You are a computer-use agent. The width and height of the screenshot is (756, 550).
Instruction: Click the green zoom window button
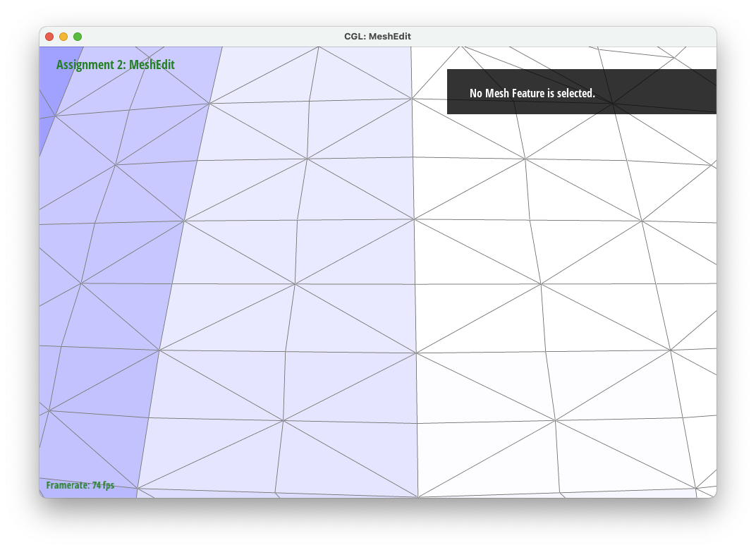[x=78, y=37]
